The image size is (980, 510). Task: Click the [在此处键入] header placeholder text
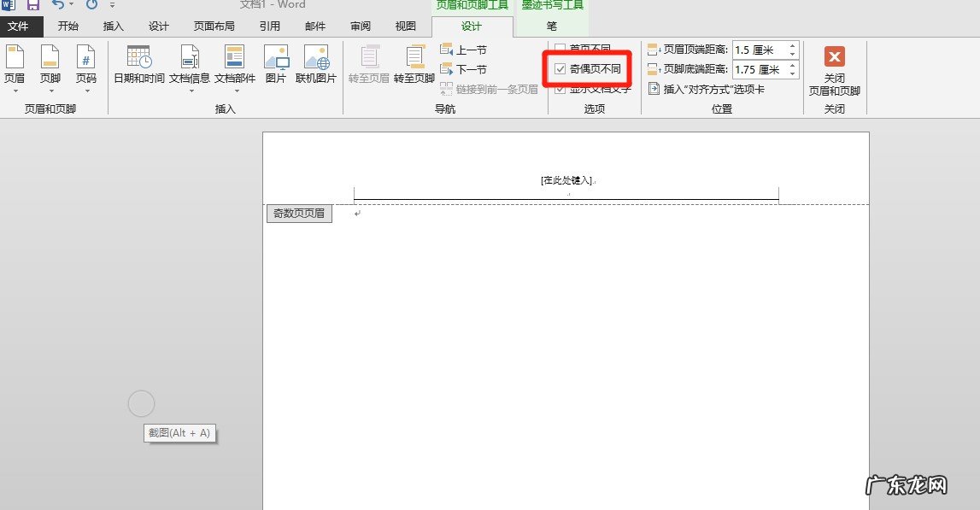click(566, 180)
